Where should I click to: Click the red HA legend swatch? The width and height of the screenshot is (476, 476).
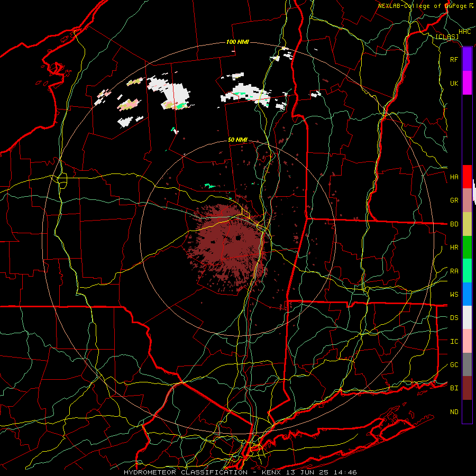pyautogui.click(x=467, y=177)
